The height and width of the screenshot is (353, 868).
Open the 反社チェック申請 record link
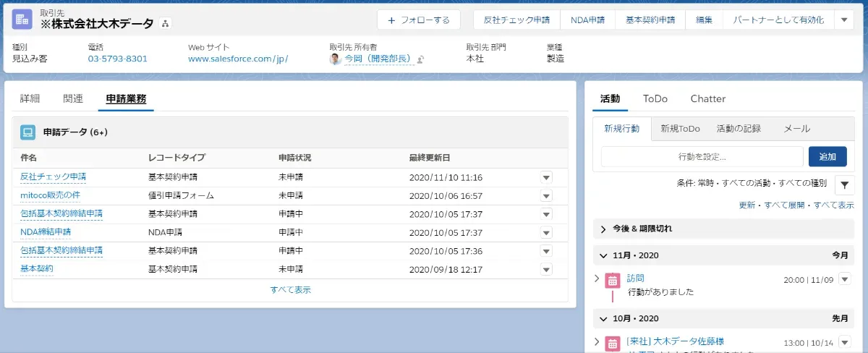pos(54,177)
